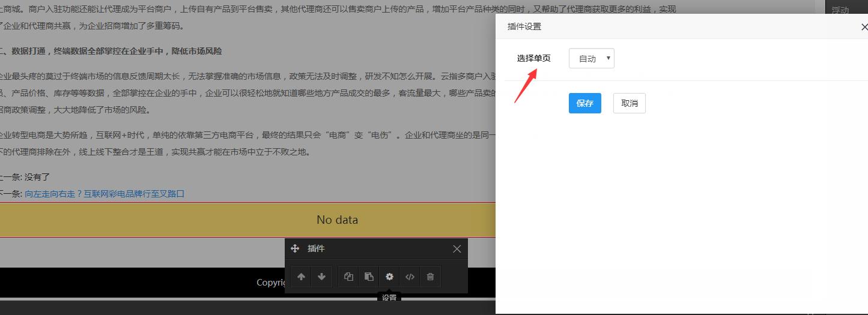Screen dimensions: 868x315
Task: Click the paste icon in plugin toolbar
Action: [369, 277]
